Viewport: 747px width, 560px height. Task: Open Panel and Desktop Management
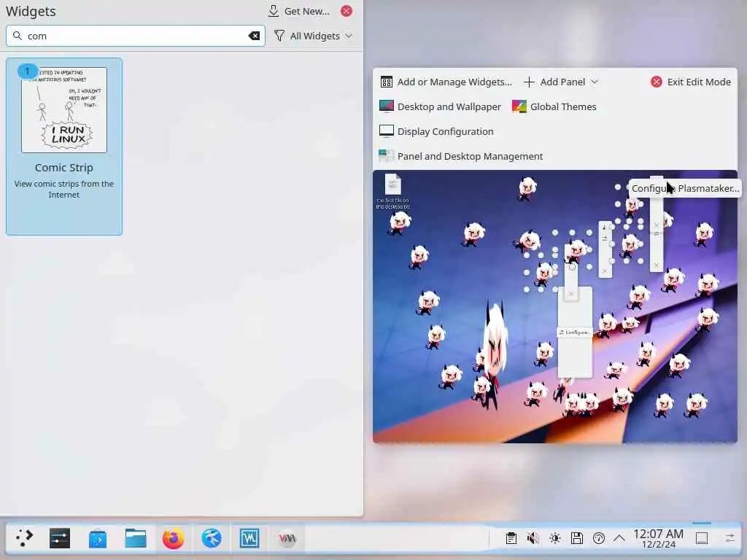tap(461, 156)
